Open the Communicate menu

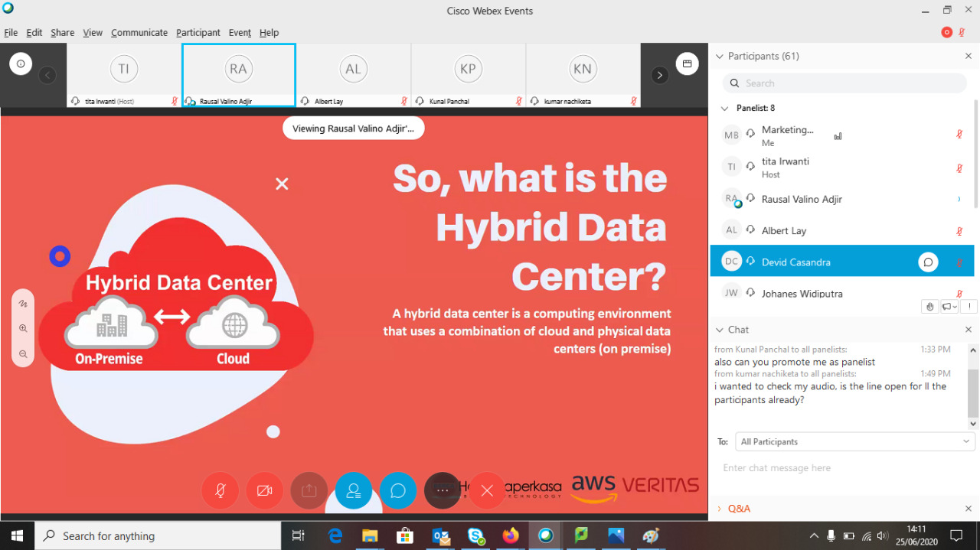pyautogui.click(x=139, y=33)
